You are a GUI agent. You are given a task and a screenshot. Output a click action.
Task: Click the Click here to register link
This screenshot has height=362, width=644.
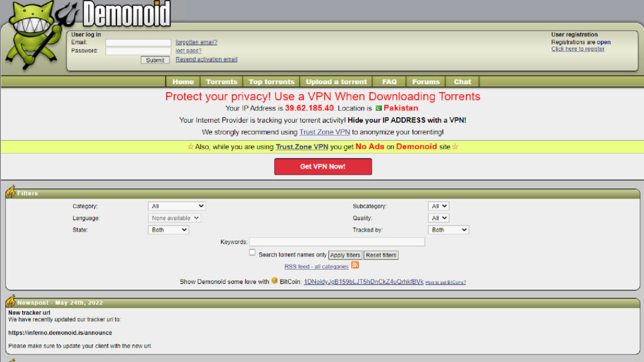click(578, 49)
